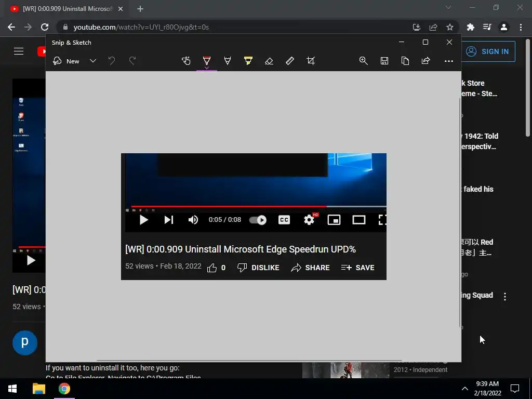532x399 pixels.
Task: Click the YouTube SIGN IN button
Action: (x=489, y=51)
